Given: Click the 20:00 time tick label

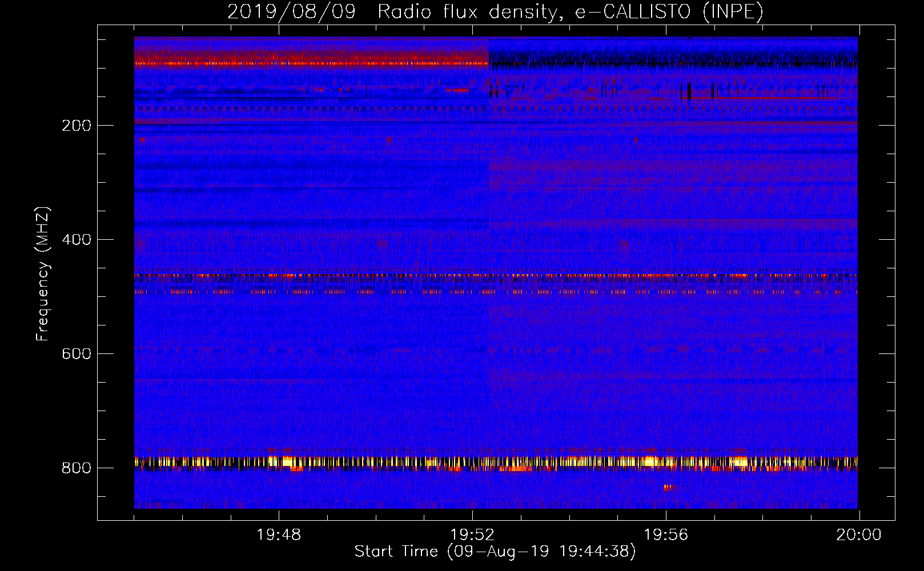Looking at the screenshot, I should (859, 535).
